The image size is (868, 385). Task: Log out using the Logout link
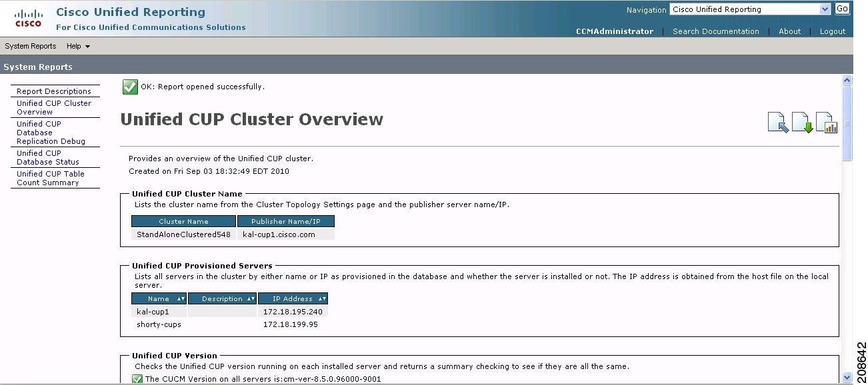tap(832, 31)
